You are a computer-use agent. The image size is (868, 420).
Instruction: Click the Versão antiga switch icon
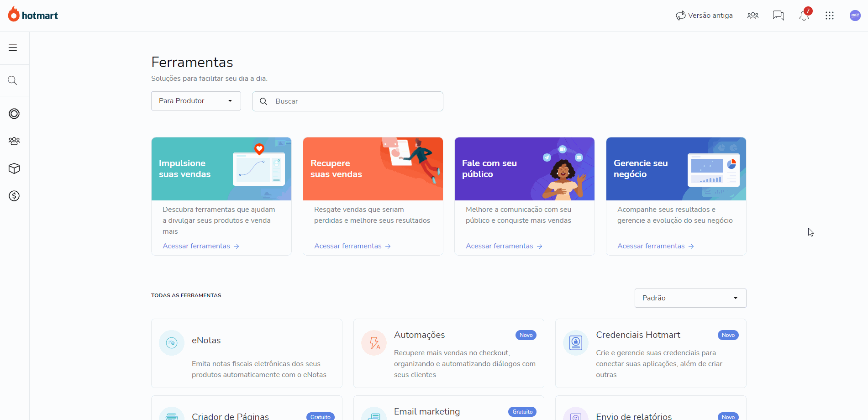point(680,16)
